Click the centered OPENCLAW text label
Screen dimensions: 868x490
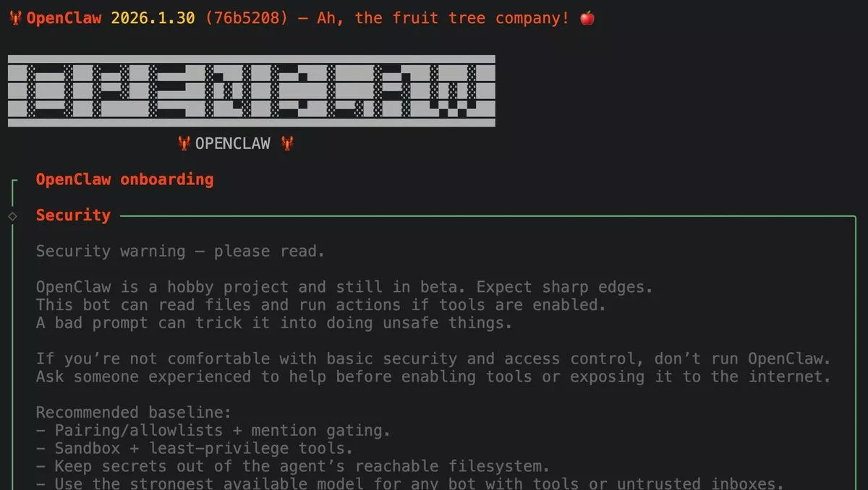coord(232,143)
